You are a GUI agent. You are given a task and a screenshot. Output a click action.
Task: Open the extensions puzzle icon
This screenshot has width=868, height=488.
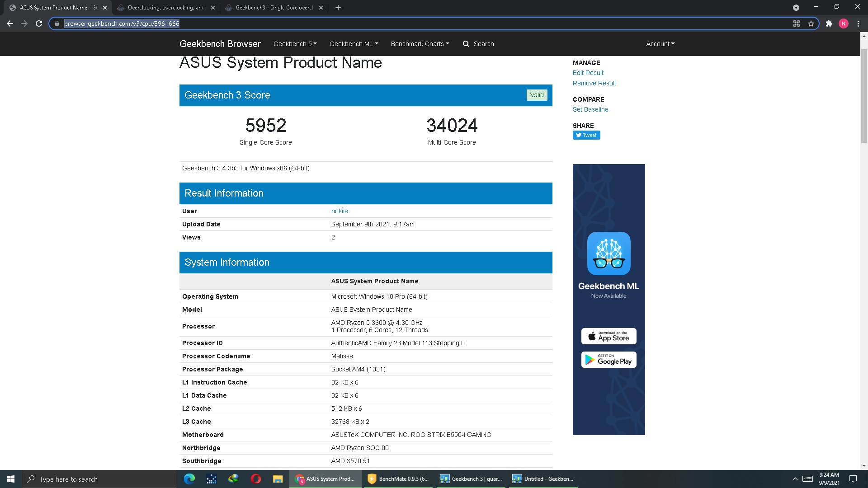[829, 23]
